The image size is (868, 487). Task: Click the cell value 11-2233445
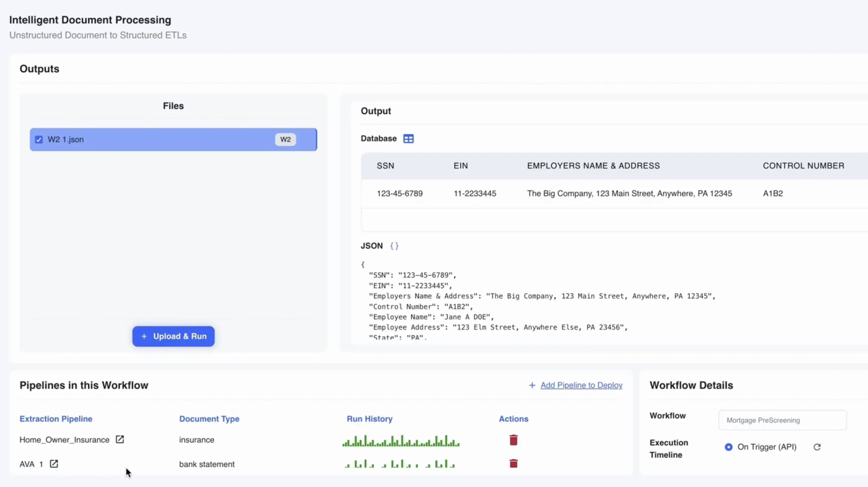pos(475,193)
